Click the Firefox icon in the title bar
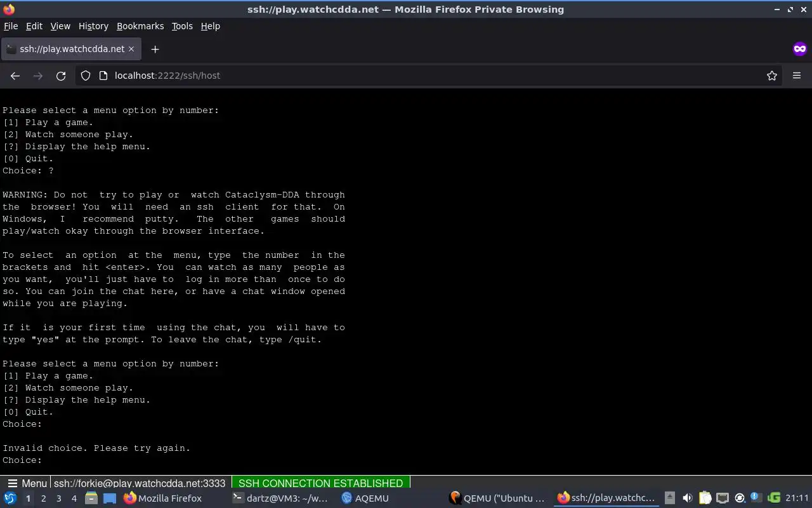The width and height of the screenshot is (812, 508). 9,10
